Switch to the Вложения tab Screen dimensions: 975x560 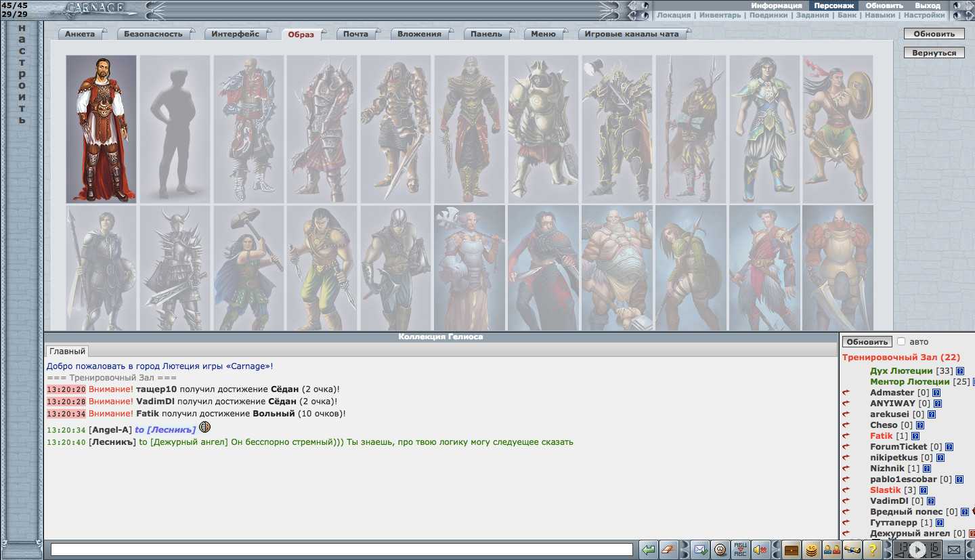(x=419, y=34)
